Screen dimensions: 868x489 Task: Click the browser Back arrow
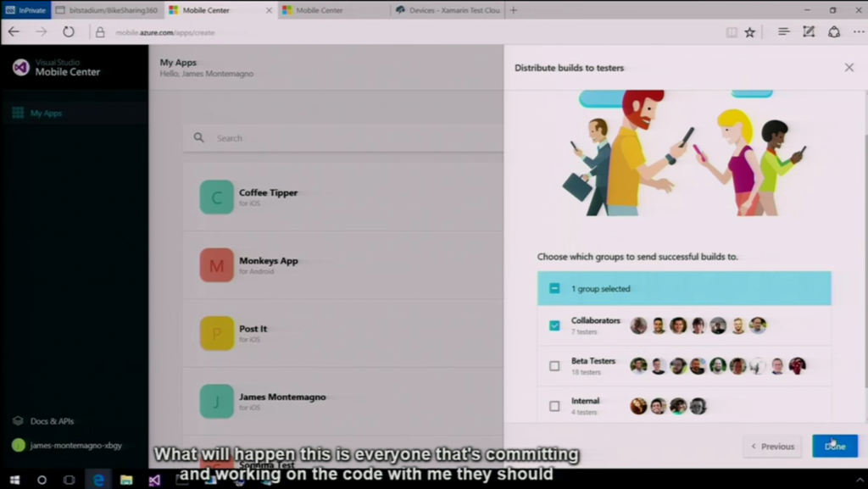coord(14,32)
